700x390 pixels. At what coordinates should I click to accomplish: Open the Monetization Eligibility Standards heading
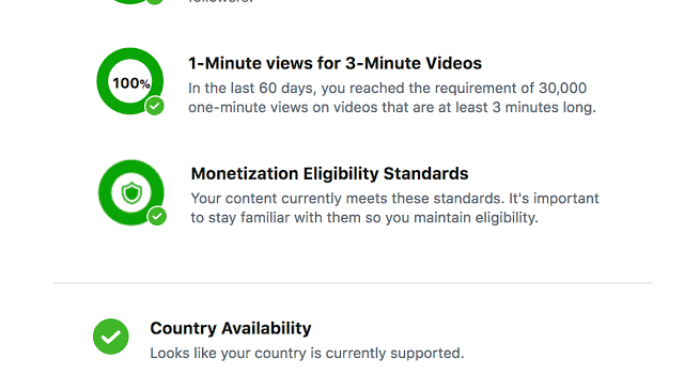click(x=329, y=174)
